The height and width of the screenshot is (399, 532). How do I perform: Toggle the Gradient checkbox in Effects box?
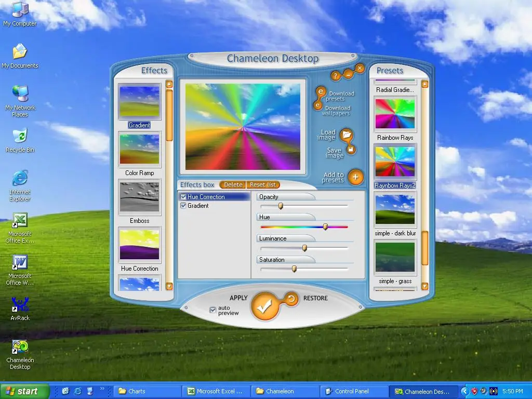click(183, 206)
